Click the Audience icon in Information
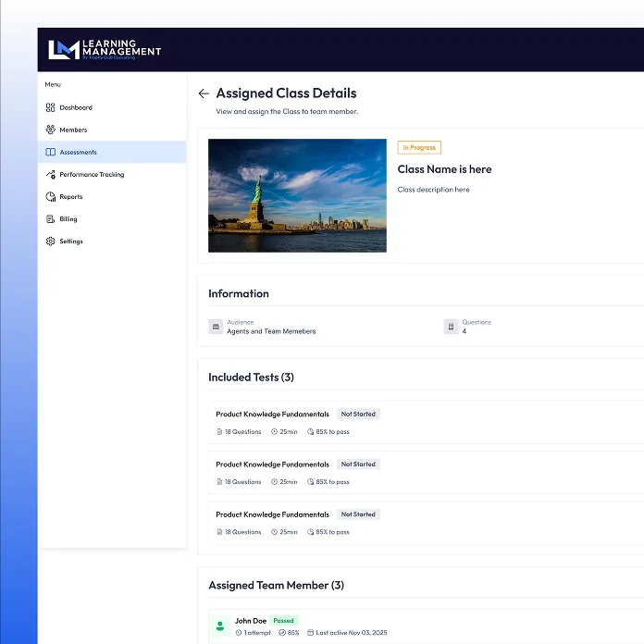 click(216, 327)
